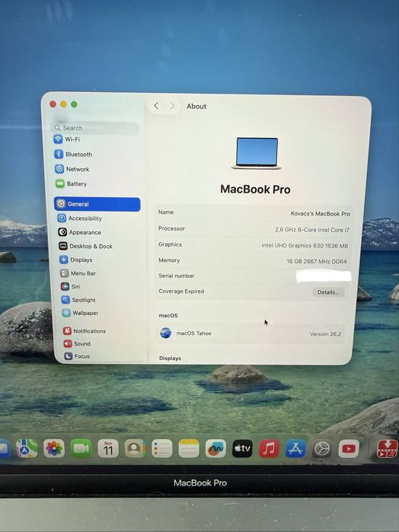Open Siri settings
This screenshot has width=399, height=532.
(70, 286)
